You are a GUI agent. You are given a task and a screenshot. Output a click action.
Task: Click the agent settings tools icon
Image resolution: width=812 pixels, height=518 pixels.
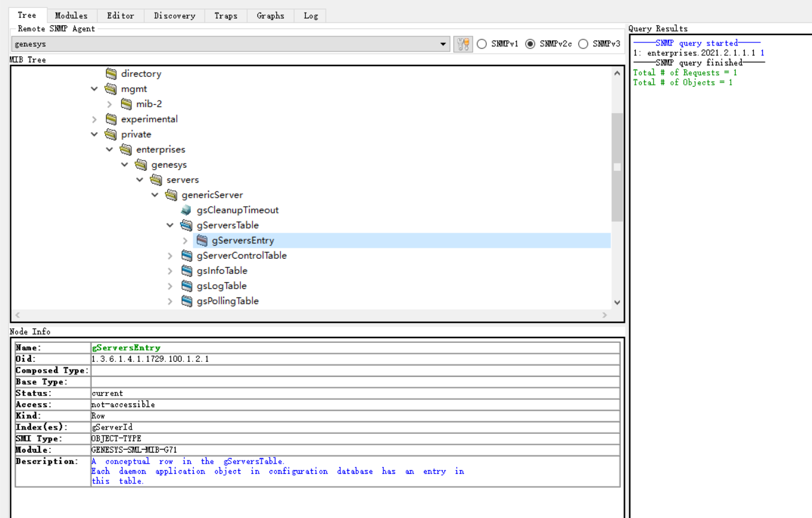[463, 44]
